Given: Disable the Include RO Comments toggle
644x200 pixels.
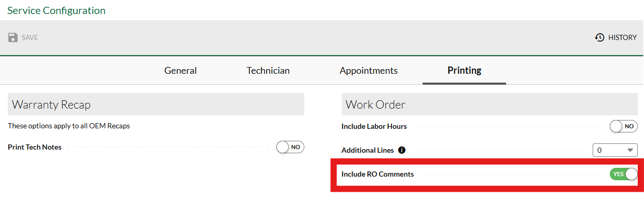Looking at the screenshot, I should (x=624, y=174).
